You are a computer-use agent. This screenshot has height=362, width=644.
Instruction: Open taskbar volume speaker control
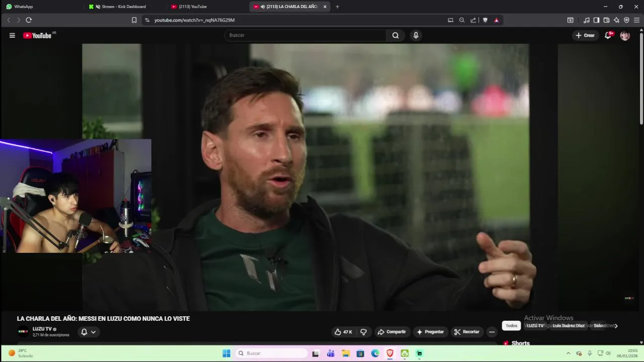point(608,353)
